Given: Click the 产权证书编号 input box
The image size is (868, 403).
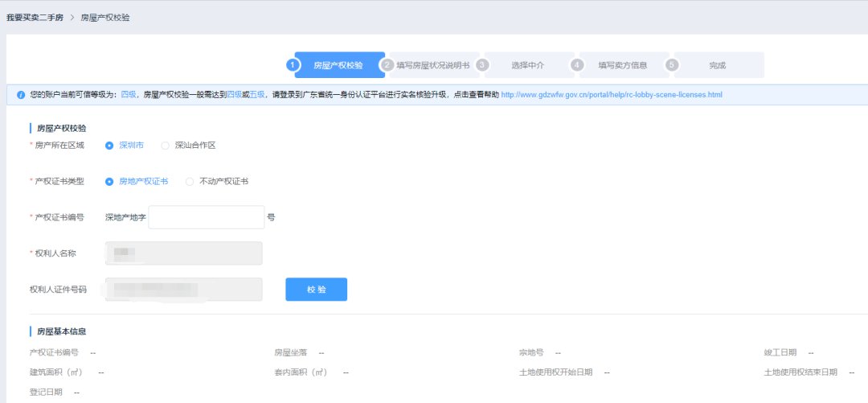Looking at the screenshot, I should tap(207, 217).
